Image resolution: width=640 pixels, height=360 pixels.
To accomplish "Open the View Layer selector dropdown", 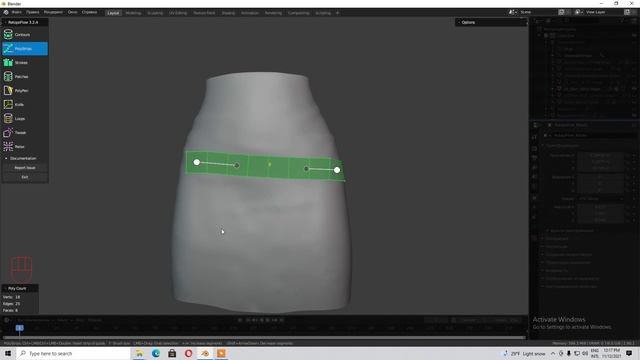I will (578, 12).
